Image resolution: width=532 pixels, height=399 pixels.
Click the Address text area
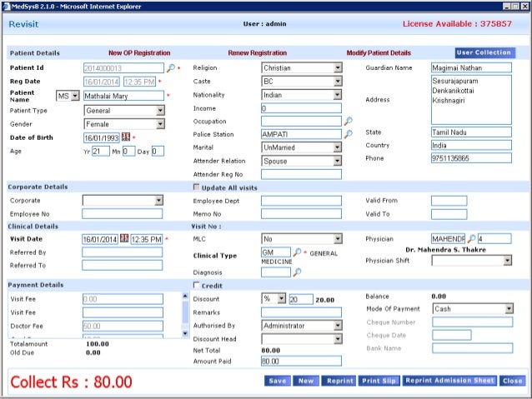click(x=471, y=100)
